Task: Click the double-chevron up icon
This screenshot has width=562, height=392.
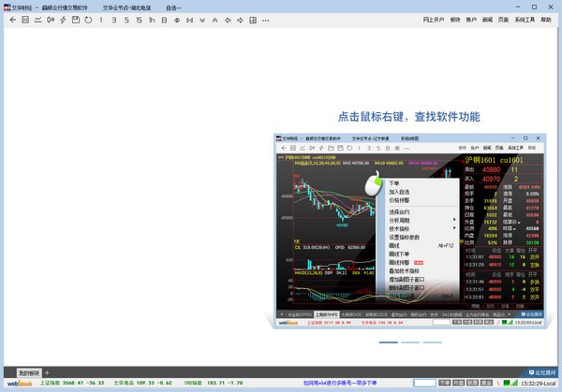Action: [215, 21]
